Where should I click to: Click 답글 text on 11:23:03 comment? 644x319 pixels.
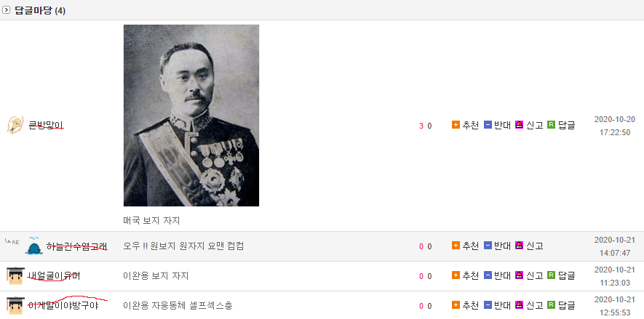[566, 275]
